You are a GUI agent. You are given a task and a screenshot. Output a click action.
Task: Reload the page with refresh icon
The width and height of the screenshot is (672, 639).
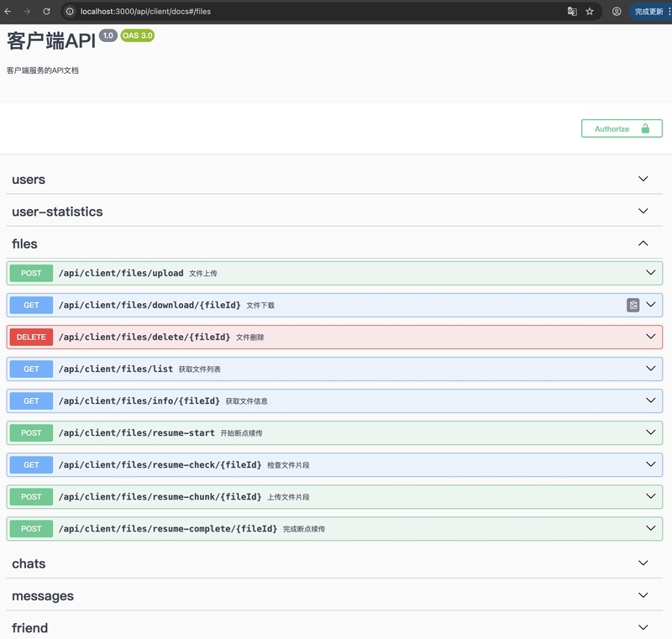point(46,12)
